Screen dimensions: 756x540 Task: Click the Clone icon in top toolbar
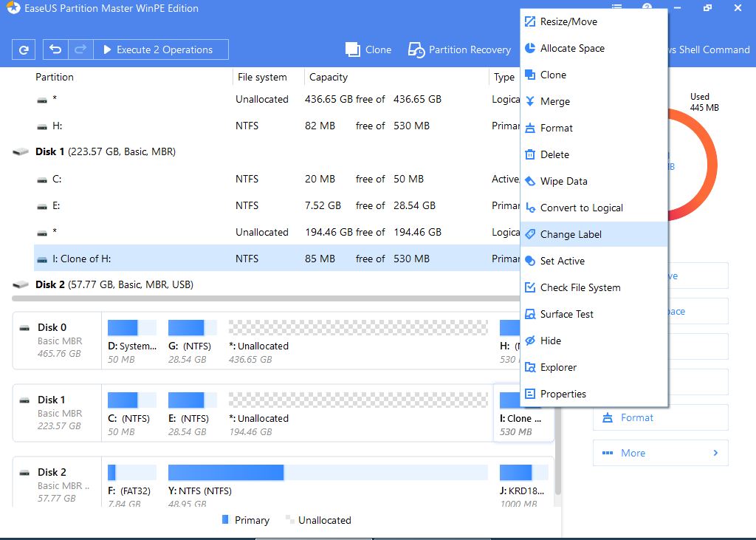[x=353, y=49]
